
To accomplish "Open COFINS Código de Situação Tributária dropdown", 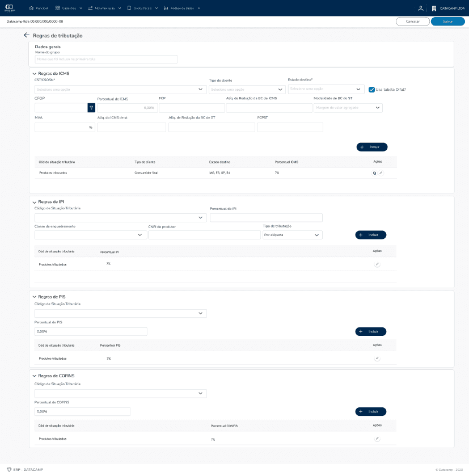I will coord(121,393).
